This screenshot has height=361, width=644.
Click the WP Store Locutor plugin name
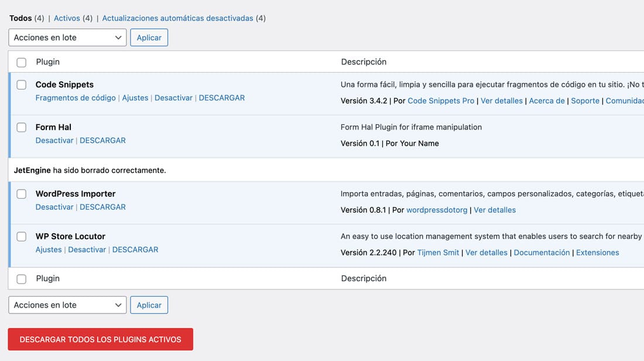point(70,236)
